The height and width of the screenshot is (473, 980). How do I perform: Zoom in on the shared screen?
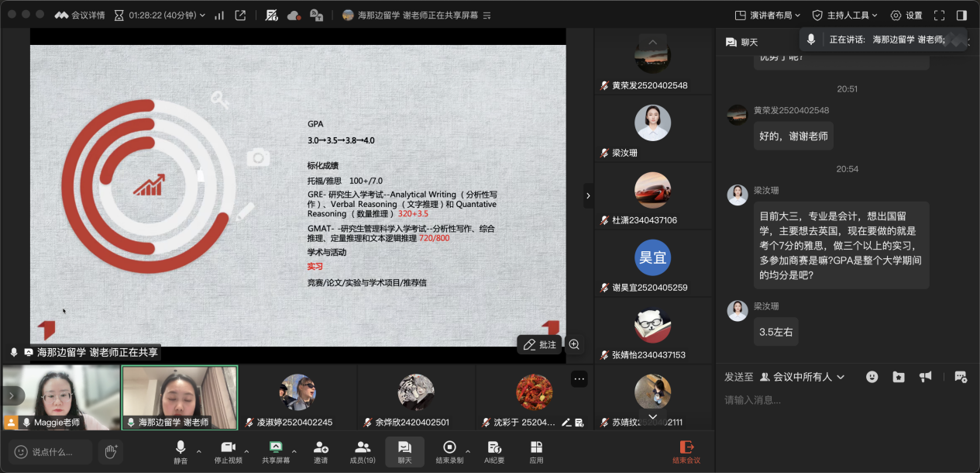pos(574,344)
